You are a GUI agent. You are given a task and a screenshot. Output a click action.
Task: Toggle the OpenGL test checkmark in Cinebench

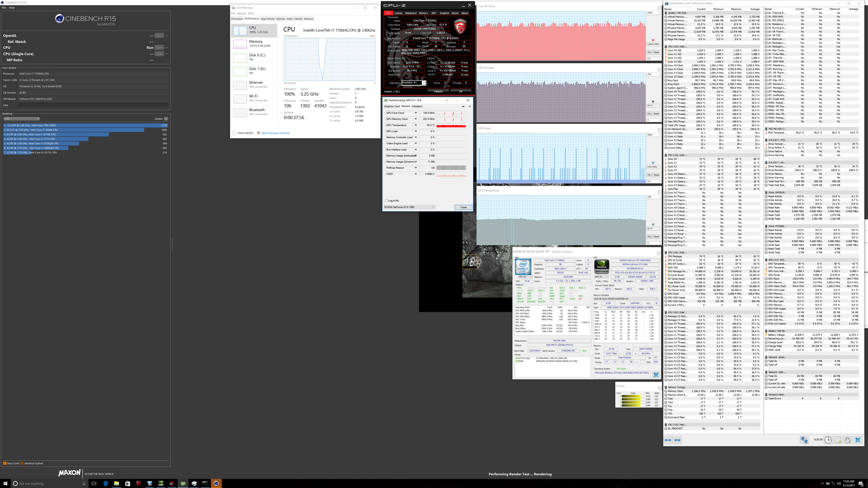click(x=167, y=35)
